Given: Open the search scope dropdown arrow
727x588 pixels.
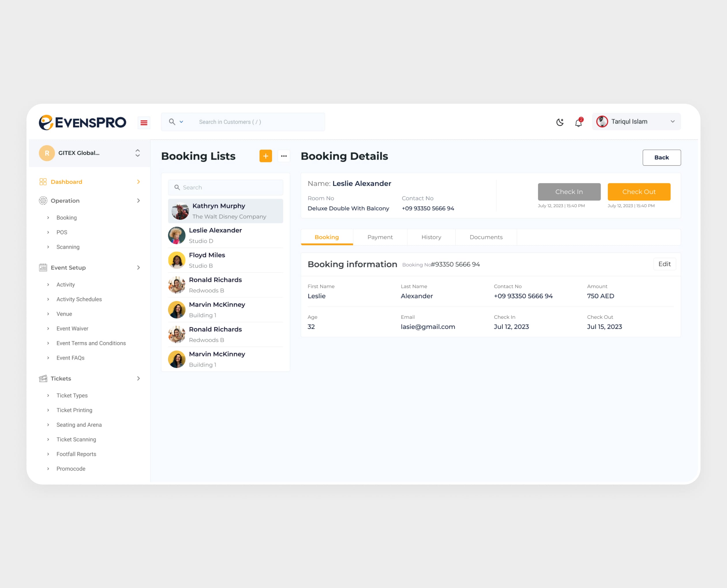Looking at the screenshot, I should [x=182, y=122].
